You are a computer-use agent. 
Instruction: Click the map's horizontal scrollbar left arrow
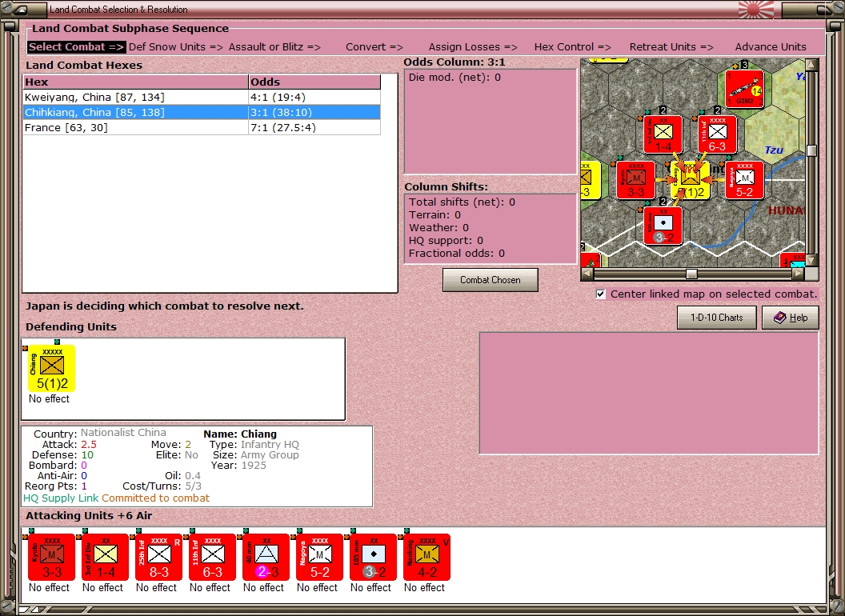click(x=587, y=274)
